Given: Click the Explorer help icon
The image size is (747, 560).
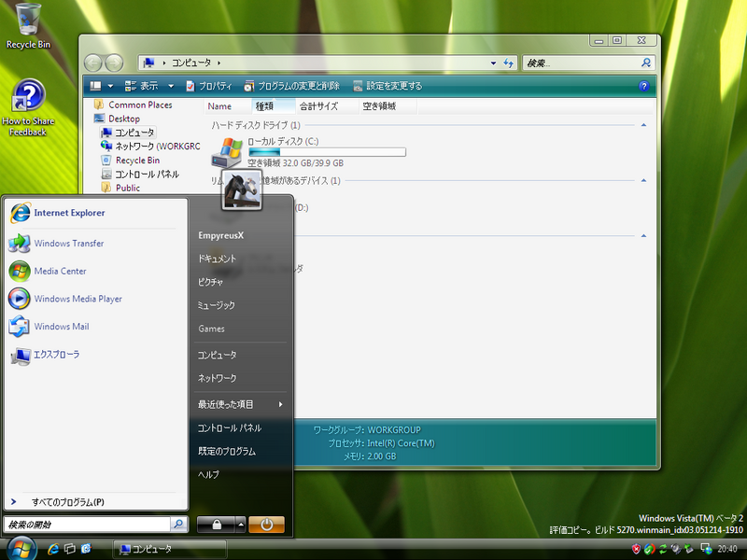Looking at the screenshot, I should pos(643,86).
